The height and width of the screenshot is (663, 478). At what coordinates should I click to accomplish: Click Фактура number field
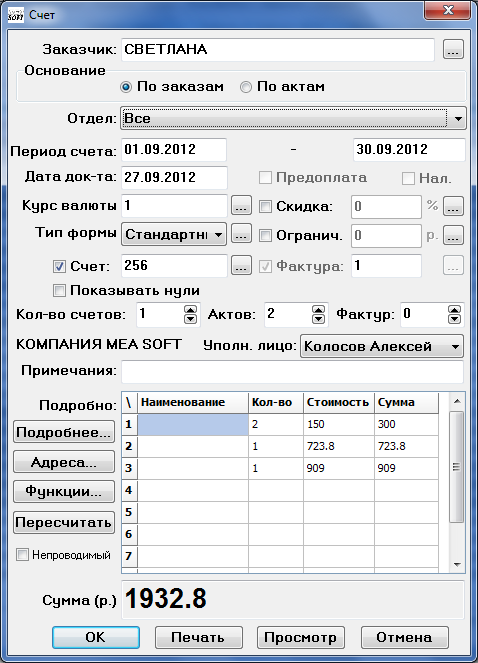coord(386,266)
